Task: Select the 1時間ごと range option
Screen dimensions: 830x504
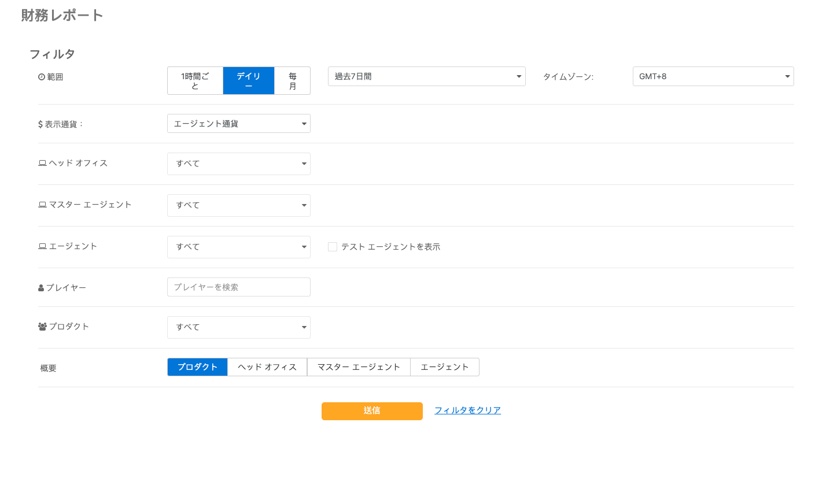Action: [195, 81]
